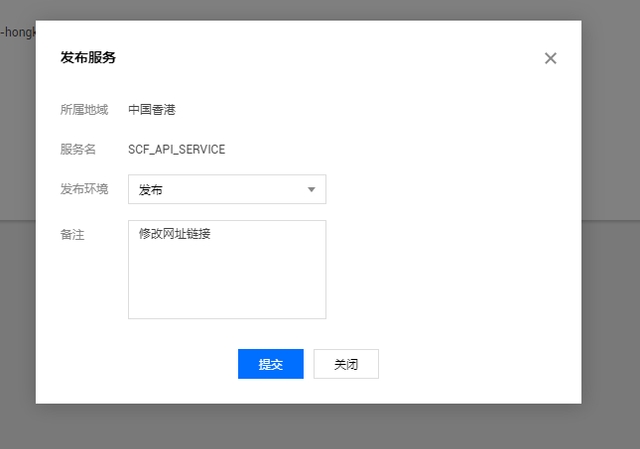Click the empty bottom area of the 备注 box
Viewport: 640px width, 449px height.
226,298
